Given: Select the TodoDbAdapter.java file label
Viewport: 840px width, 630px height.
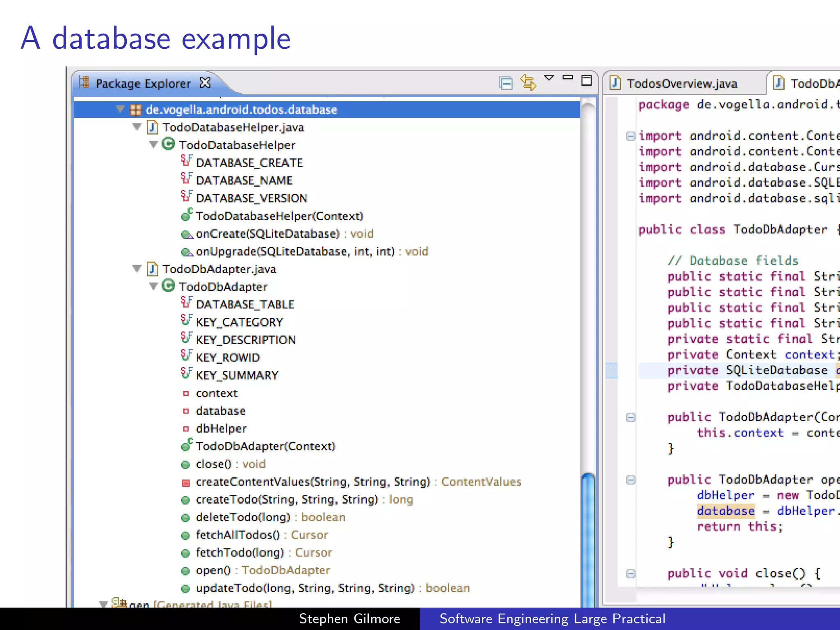Looking at the screenshot, I should [x=219, y=269].
